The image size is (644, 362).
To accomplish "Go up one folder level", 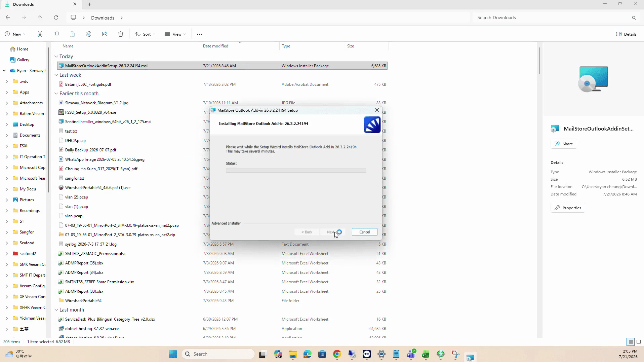I will point(40,17).
